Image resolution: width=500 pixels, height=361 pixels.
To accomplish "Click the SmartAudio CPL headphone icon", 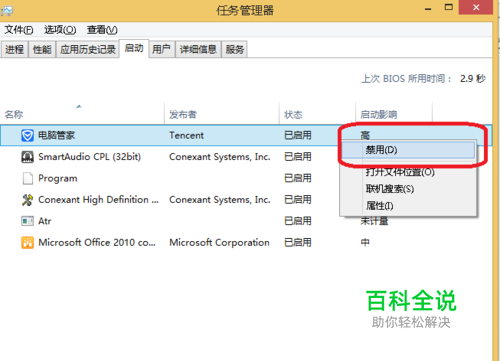I will point(27,157).
